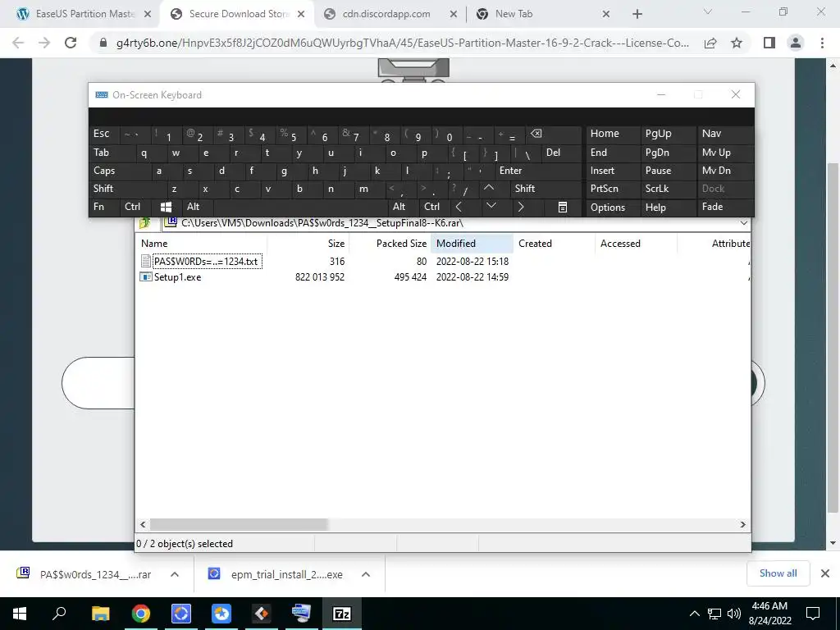840x630 pixels.
Task: Open the epm_trial_install download options chevron
Action: tap(366, 574)
